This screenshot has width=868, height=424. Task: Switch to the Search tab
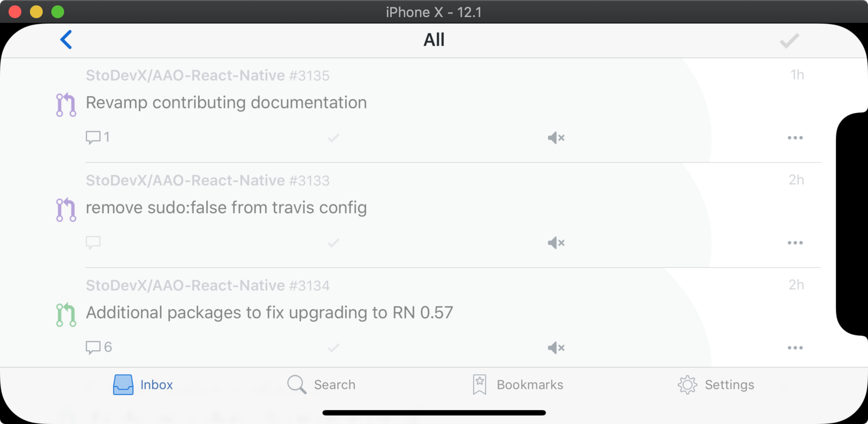coord(321,384)
